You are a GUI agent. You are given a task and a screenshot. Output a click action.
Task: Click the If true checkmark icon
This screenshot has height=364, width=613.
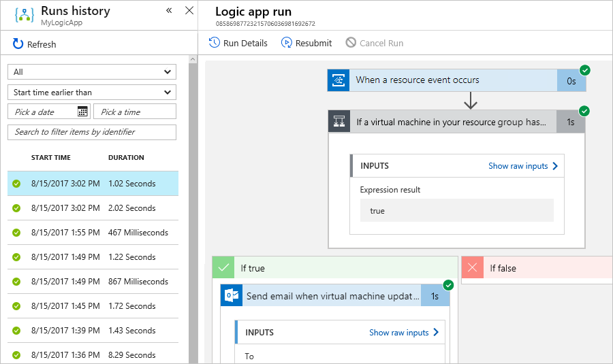223,267
